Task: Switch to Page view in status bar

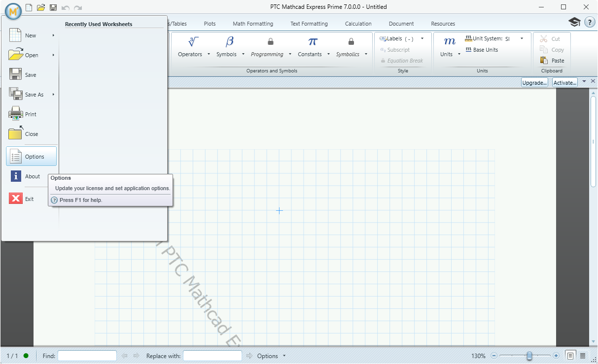Action: (570, 356)
